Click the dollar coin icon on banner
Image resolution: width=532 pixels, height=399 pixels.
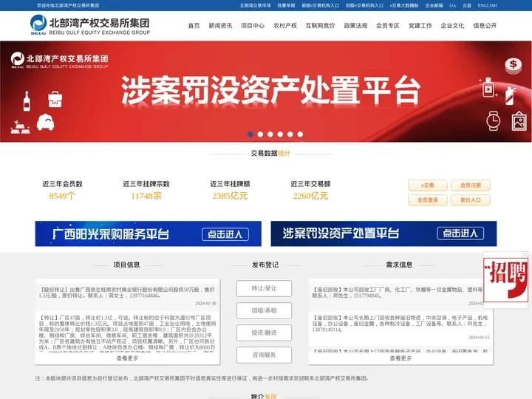coord(514,66)
